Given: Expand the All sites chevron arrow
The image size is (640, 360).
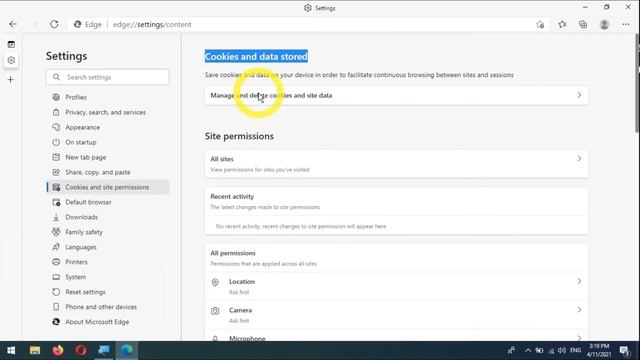Looking at the screenshot, I should point(579,158).
